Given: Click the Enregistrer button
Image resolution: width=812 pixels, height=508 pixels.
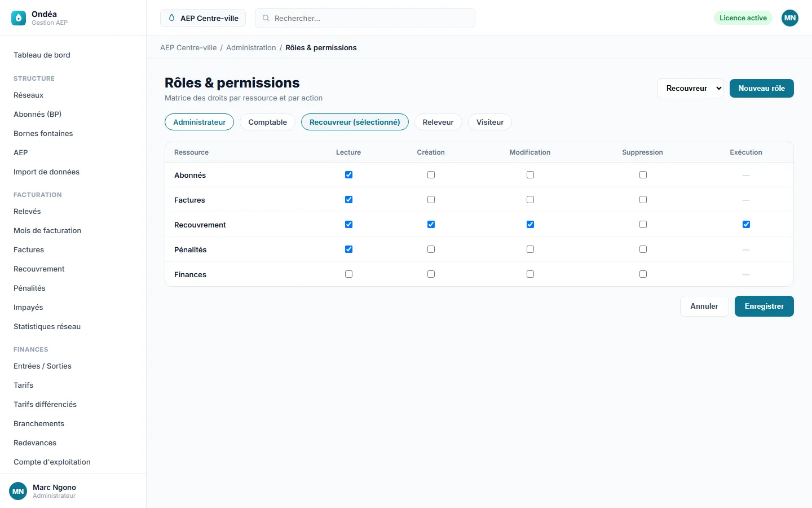Looking at the screenshot, I should (764, 306).
